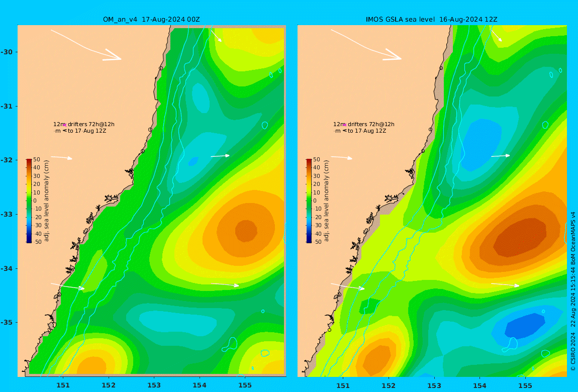This screenshot has width=578, height=392.
Task: Click longitude 151 under the OM_an_v4 map
Action: [63, 385]
